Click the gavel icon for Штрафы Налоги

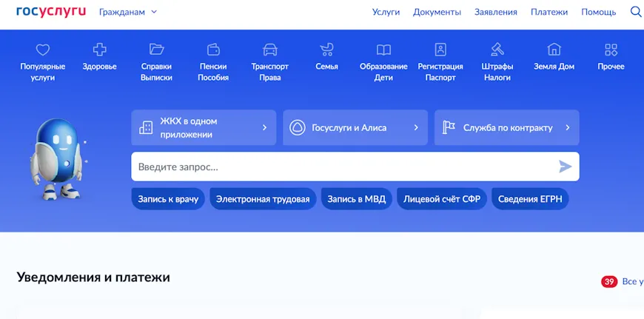pos(497,50)
